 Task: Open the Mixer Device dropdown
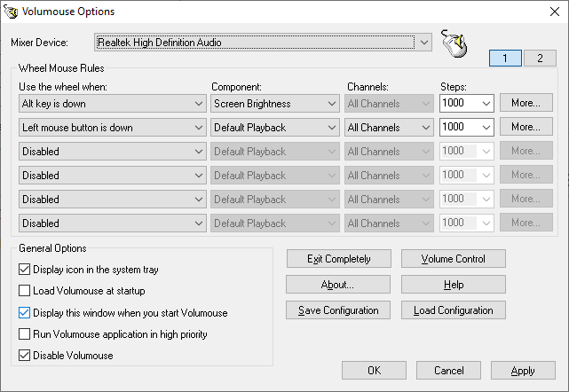point(424,42)
